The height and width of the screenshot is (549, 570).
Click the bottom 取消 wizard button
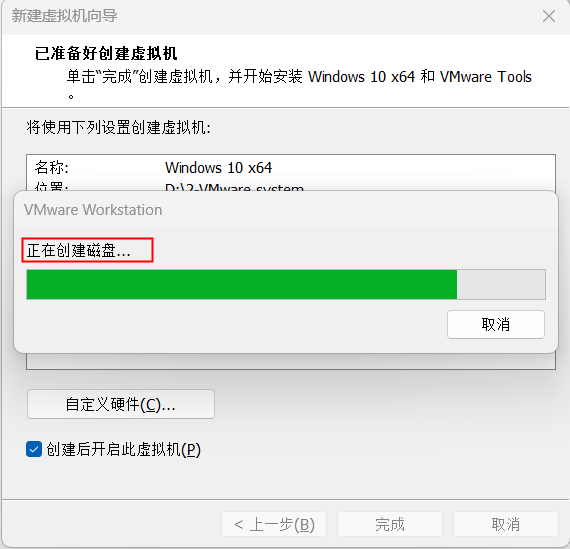click(506, 524)
